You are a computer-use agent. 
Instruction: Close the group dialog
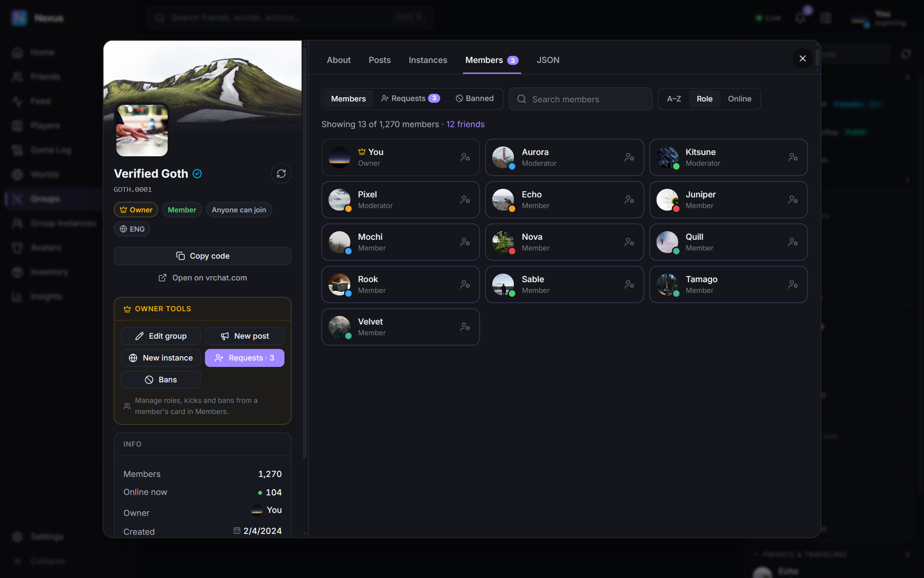click(803, 58)
